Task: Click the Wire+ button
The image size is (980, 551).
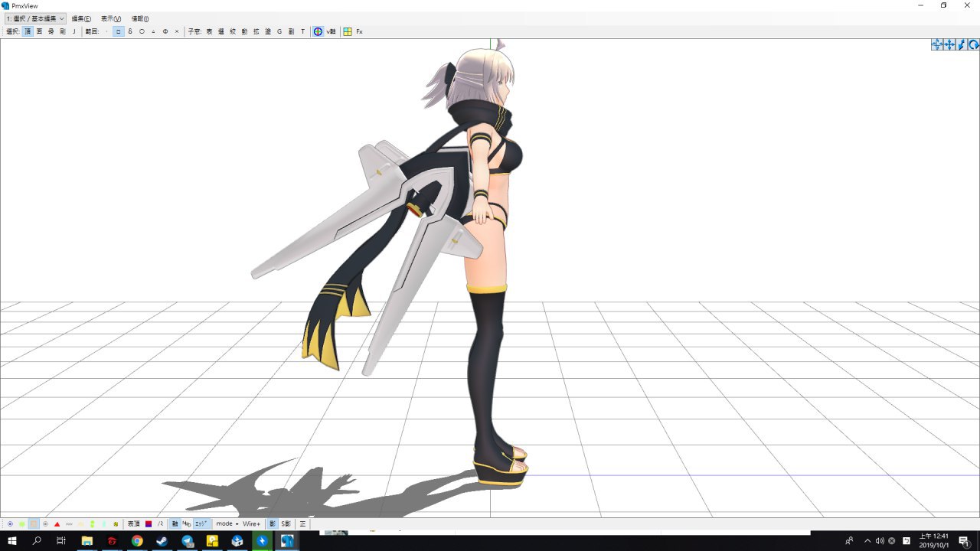Action: (x=251, y=524)
